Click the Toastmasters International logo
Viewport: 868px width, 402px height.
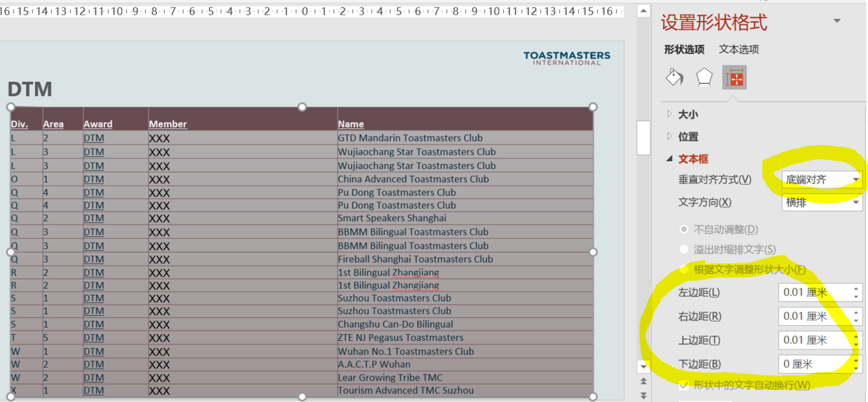[567, 57]
